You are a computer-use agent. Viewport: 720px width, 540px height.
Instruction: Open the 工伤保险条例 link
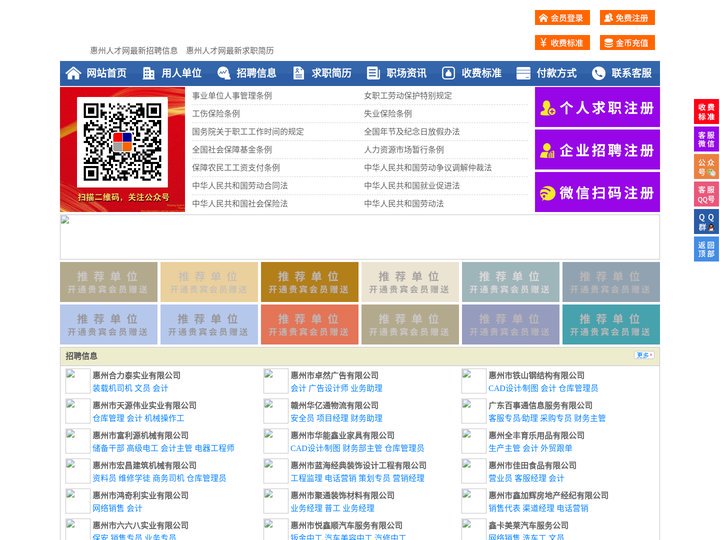[x=216, y=113]
